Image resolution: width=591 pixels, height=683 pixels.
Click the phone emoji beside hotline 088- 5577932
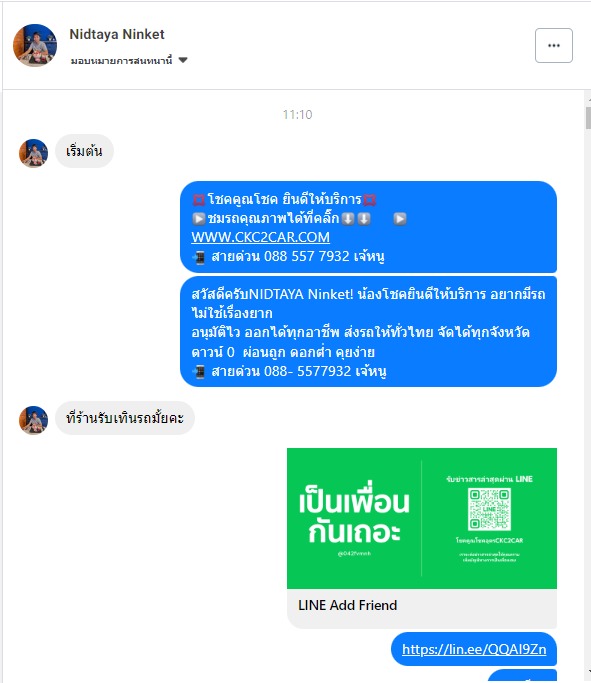coord(199,372)
